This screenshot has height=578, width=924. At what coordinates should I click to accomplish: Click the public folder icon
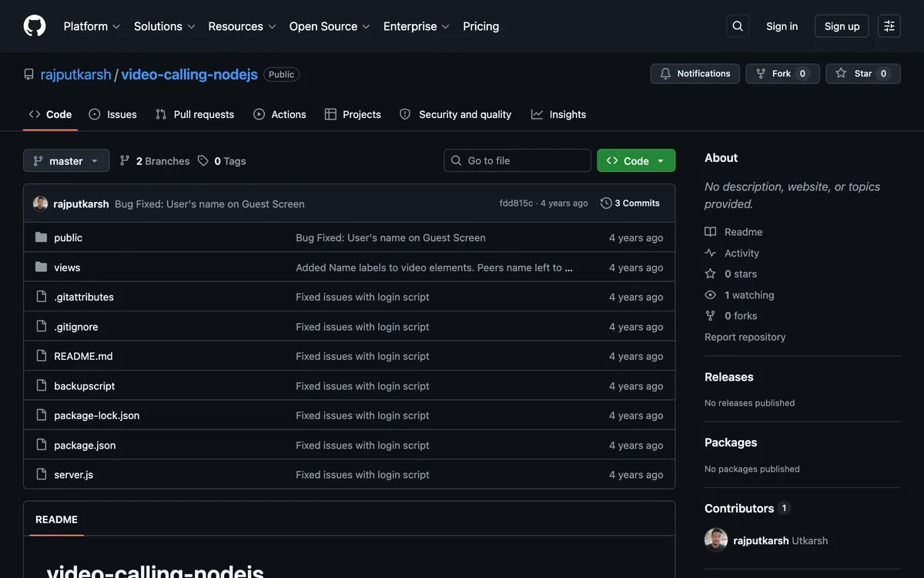pyautogui.click(x=41, y=237)
